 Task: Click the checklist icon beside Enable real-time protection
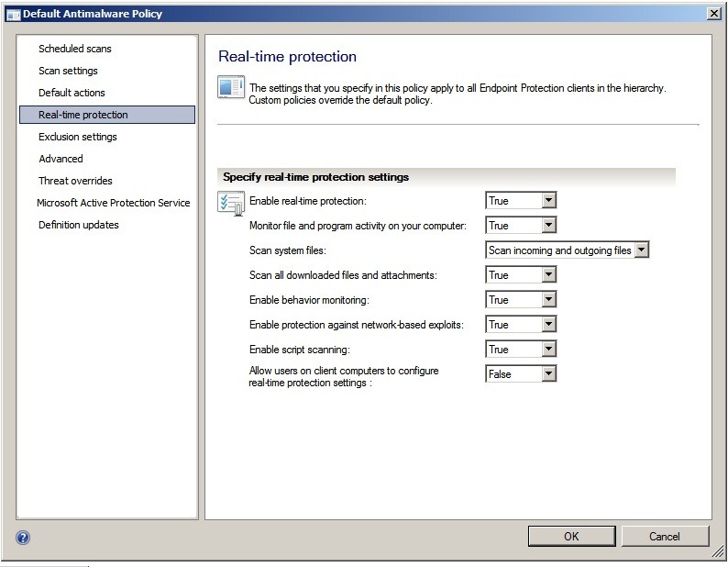[231, 203]
